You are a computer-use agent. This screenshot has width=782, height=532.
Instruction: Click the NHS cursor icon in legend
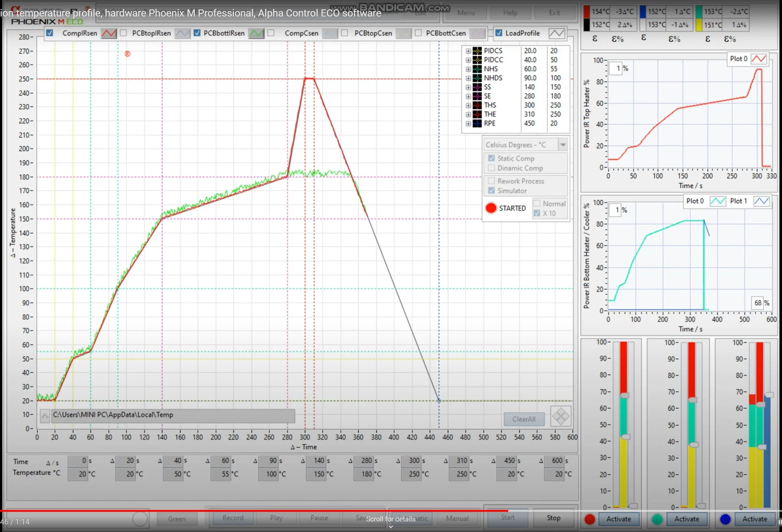[477, 69]
